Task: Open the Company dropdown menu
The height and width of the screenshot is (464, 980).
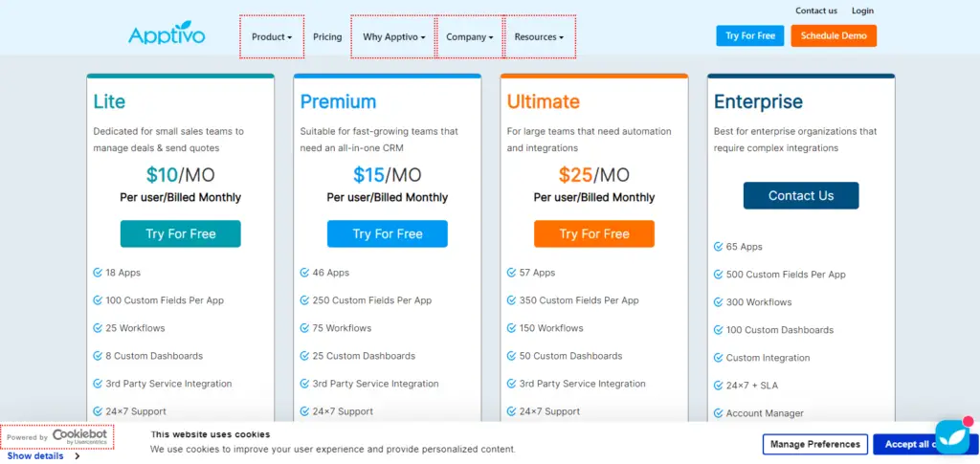Action: 470,37
